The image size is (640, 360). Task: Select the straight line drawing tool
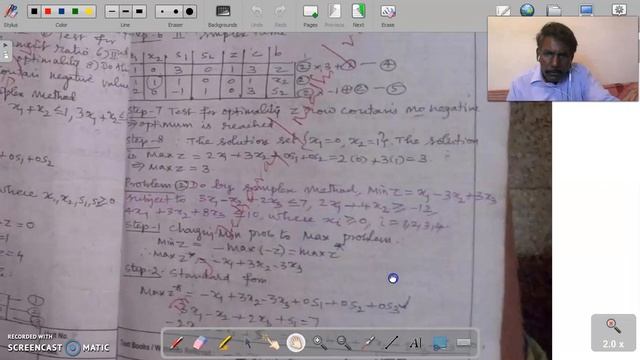point(391,343)
